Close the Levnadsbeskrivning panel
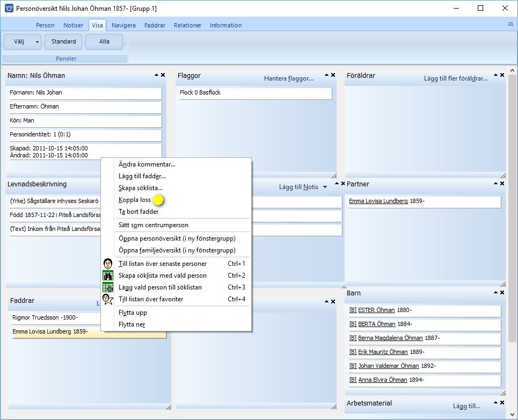This screenshot has width=518, height=420. tap(343, 183)
